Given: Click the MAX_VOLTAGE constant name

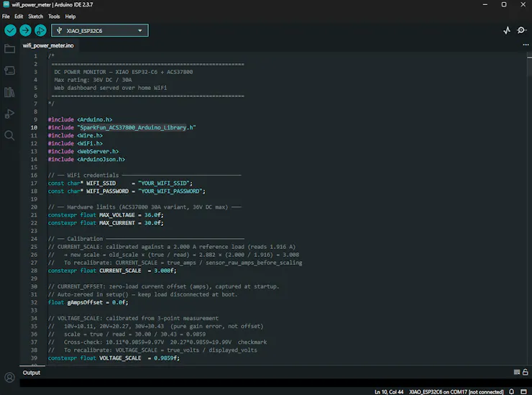Looking at the screenshot, I should (116, 215).
